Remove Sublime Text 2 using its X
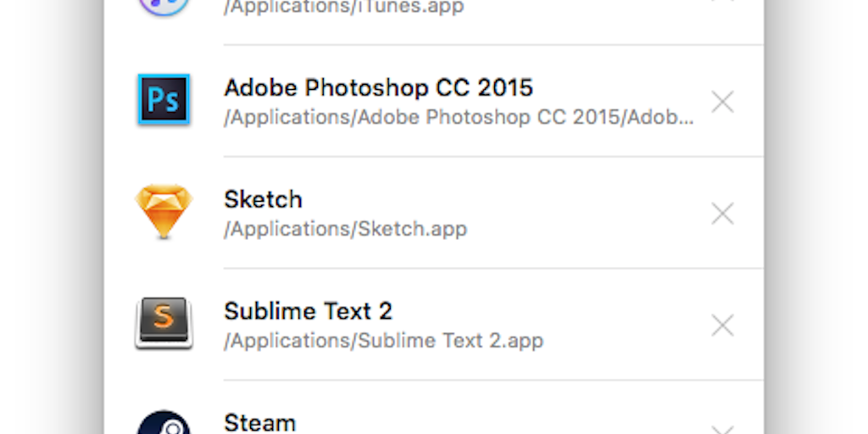868x434 pixels. click(722, 325)
